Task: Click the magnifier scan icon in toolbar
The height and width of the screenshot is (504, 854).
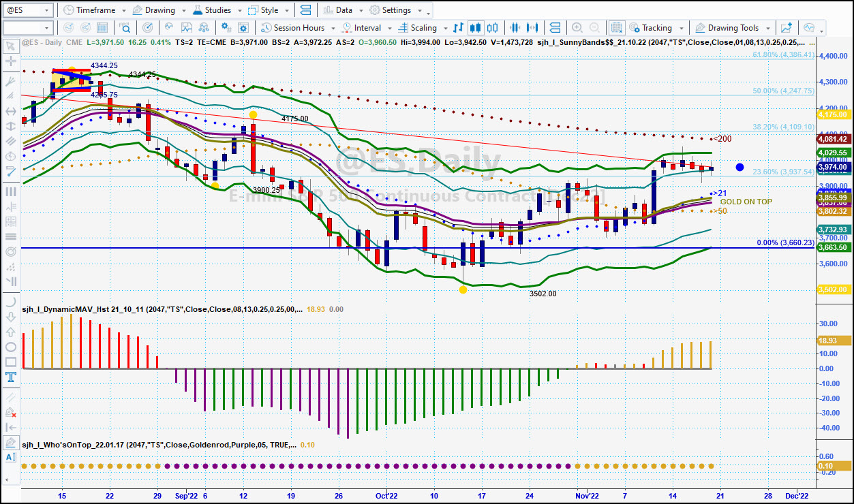Action: [125, 28]
